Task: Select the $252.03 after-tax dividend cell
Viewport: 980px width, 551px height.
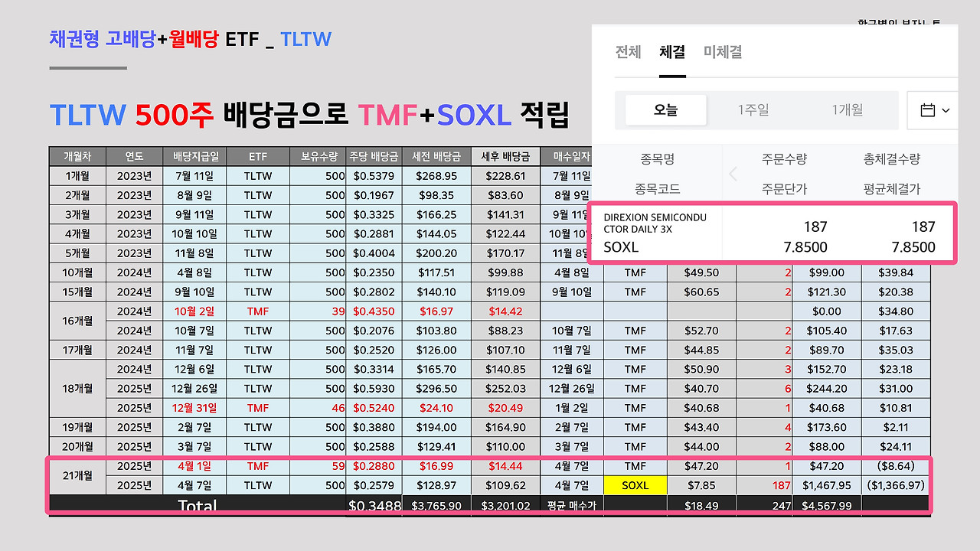Action: [505, 388]
